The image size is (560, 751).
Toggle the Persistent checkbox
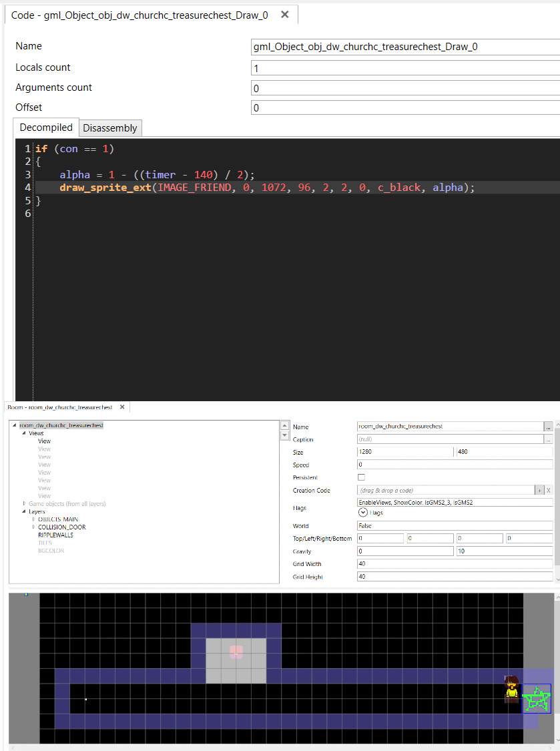(361, 477)
